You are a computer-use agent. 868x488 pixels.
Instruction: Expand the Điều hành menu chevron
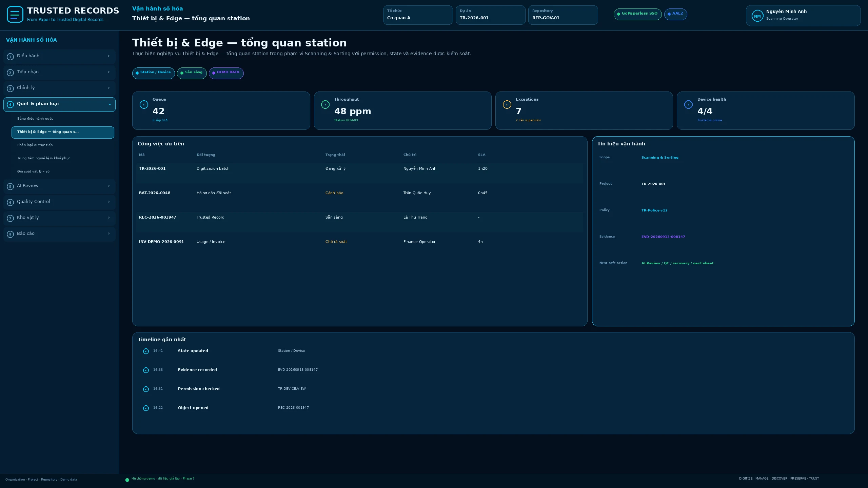point(109,56)
